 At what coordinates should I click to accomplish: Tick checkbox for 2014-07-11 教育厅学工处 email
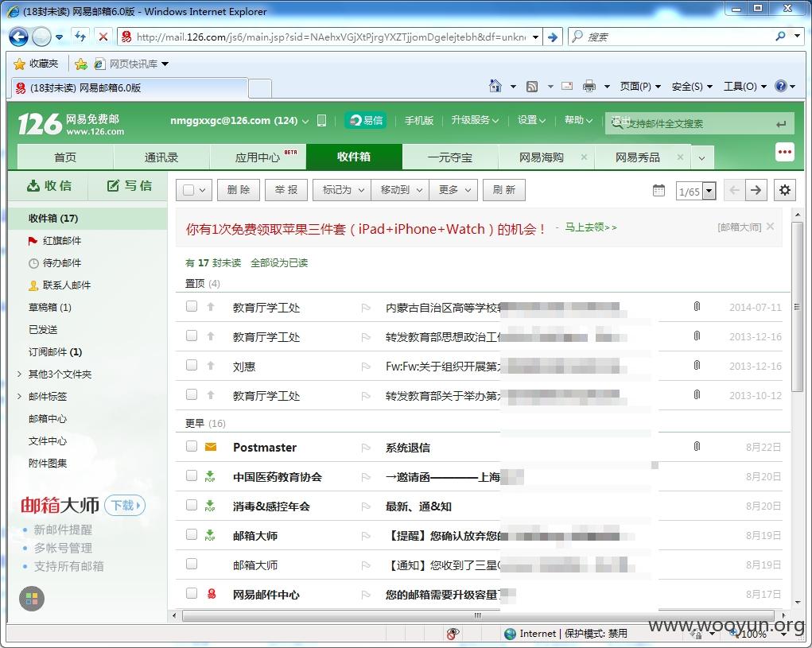click(x=192, y=306)
